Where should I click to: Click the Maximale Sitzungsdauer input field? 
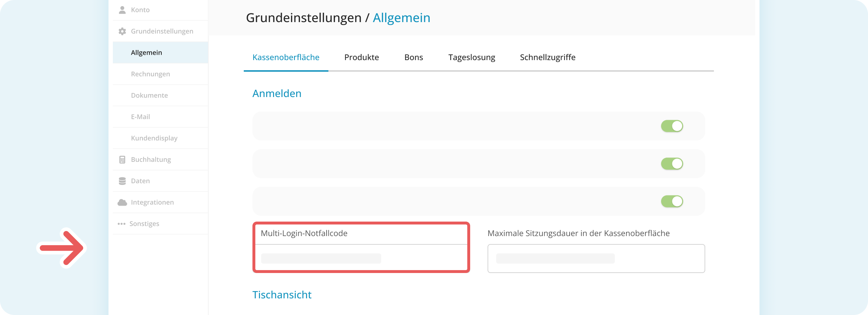[x=596, y=259]
